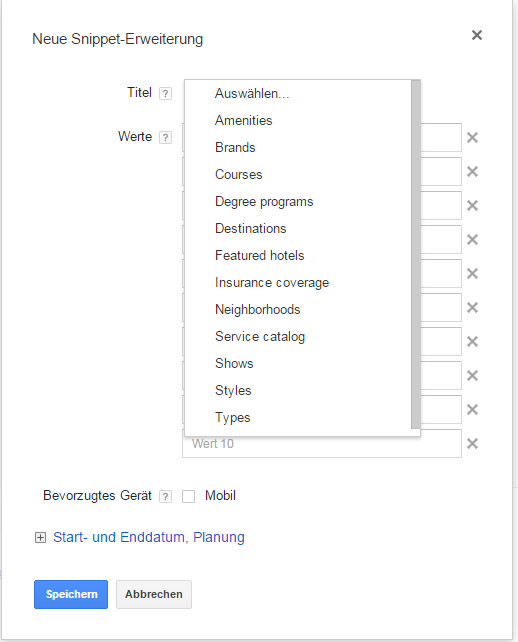Select Featured hotels option

(x=260, y=255)
